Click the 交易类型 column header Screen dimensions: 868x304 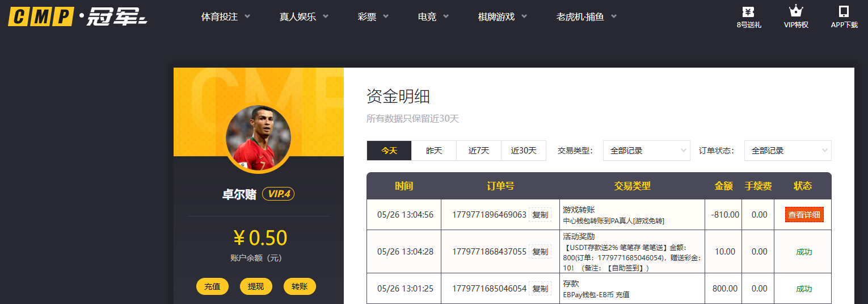click(x=632, y=186)
